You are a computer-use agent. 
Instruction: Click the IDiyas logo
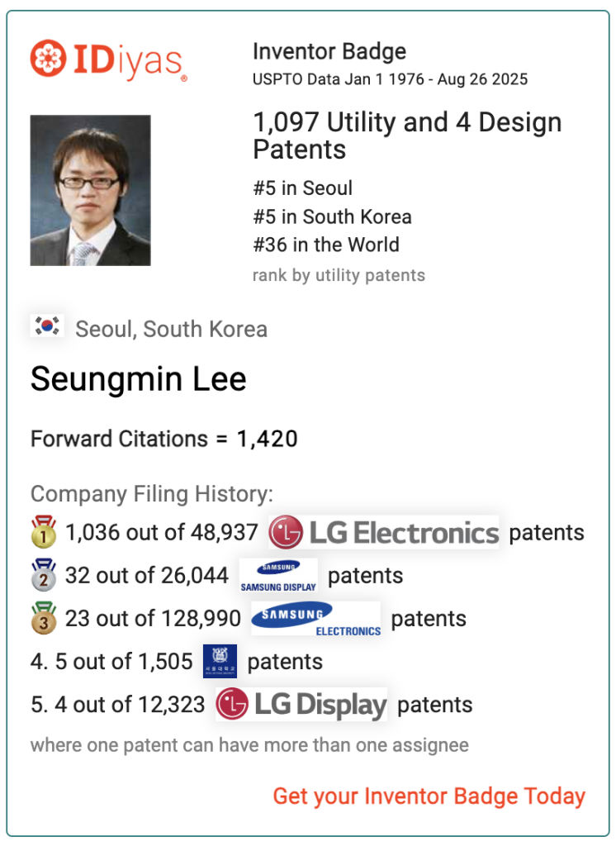(x=109, y=59)
